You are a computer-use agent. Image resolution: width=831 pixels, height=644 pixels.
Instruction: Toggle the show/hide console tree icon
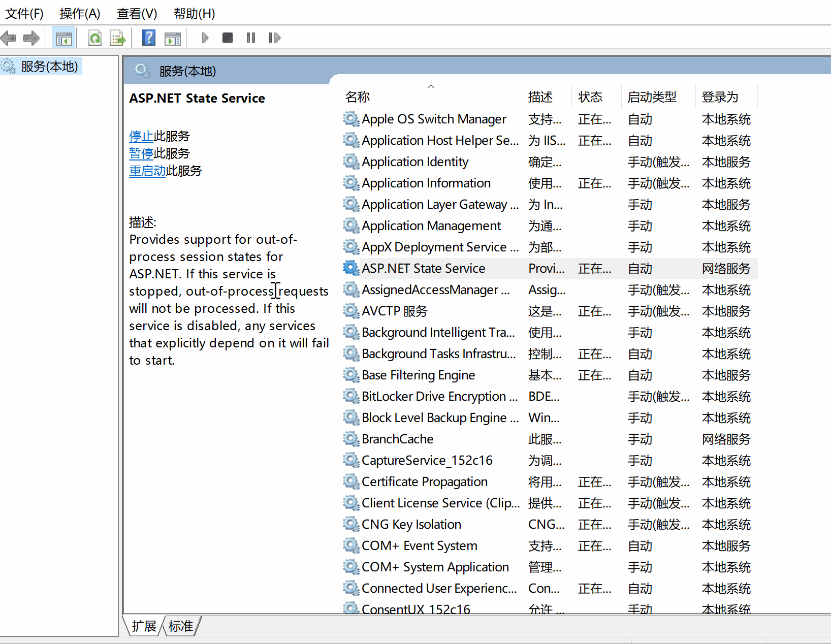click(x=64, y=38)
